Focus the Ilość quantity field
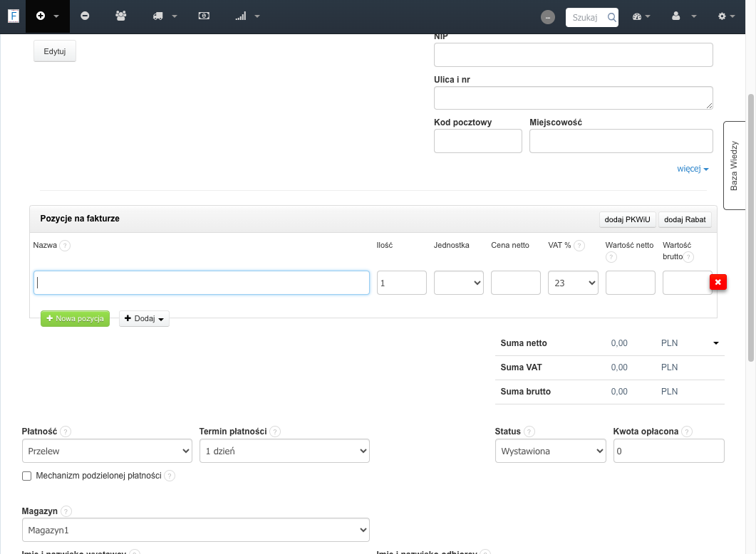The height and width of the screenshot is (554, 756). [402, 283]
